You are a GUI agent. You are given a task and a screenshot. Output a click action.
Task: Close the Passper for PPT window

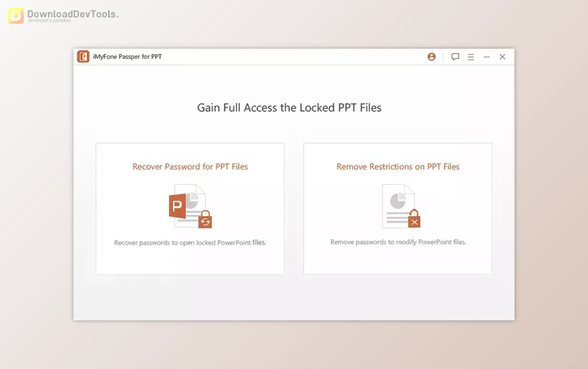[x=503, y=56]
